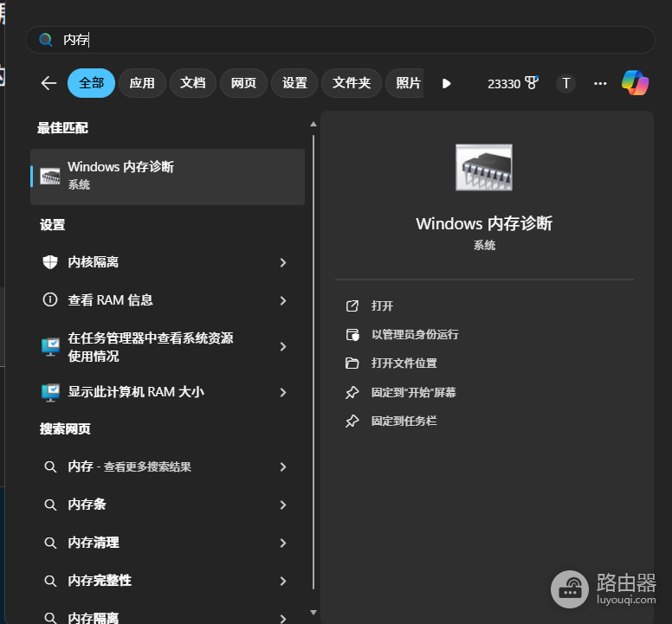Viewport: 672px width, 624px height.
Task: Click the search input field containing 内存
Action: click(339, 40)
